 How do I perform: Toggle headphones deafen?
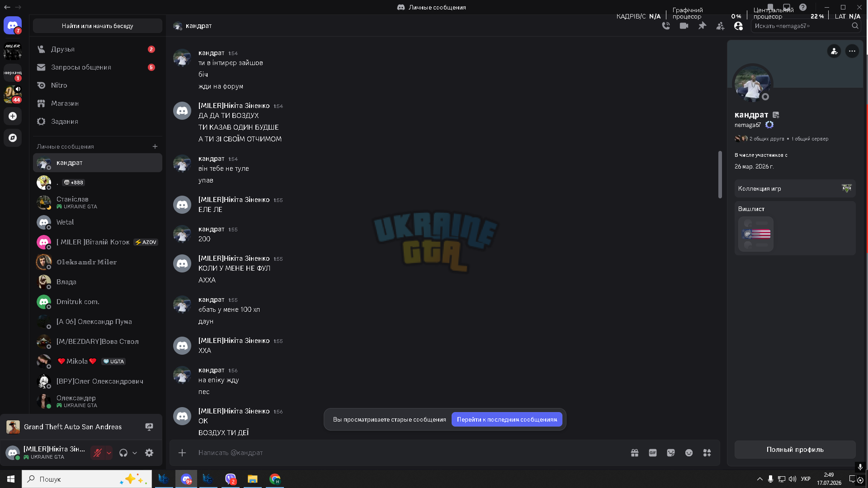[123, 453]
